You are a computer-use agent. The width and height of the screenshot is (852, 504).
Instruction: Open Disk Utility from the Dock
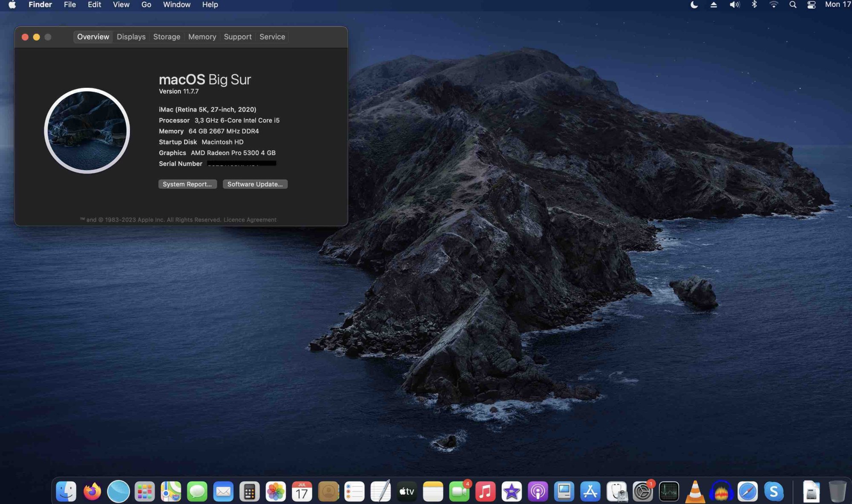[616, 492]
